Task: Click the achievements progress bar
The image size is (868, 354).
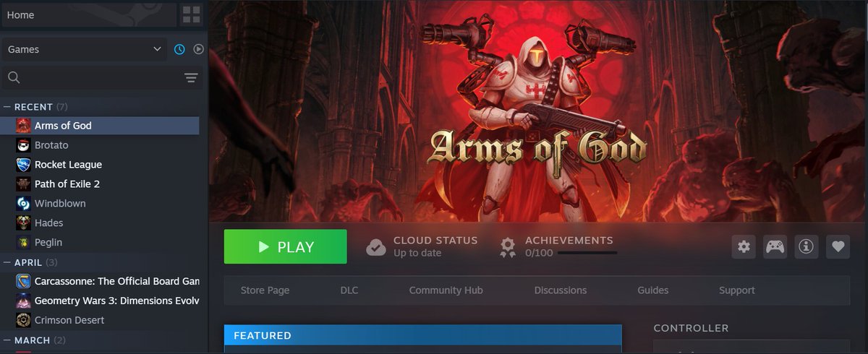Action: tap(587, 253)
